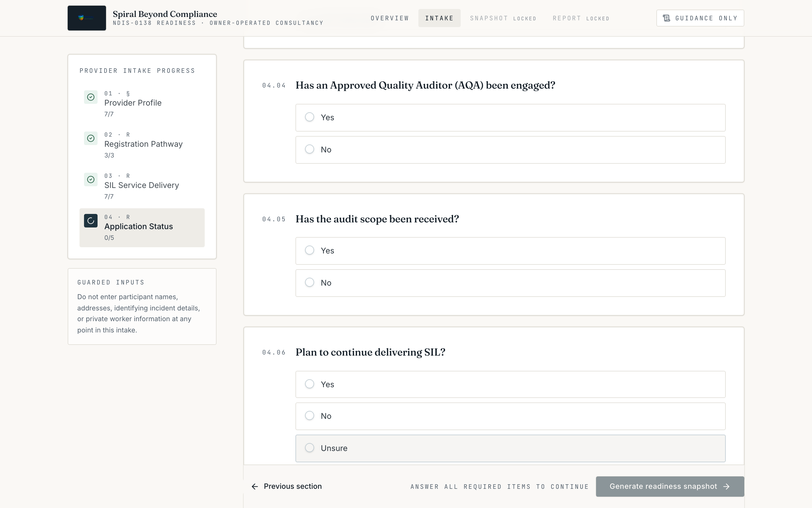
Task: Choose Yes for audit scope received
Action: point(510,251)
